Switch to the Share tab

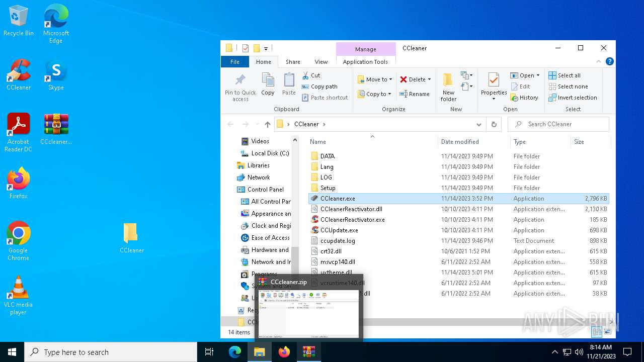coord(293,62)
